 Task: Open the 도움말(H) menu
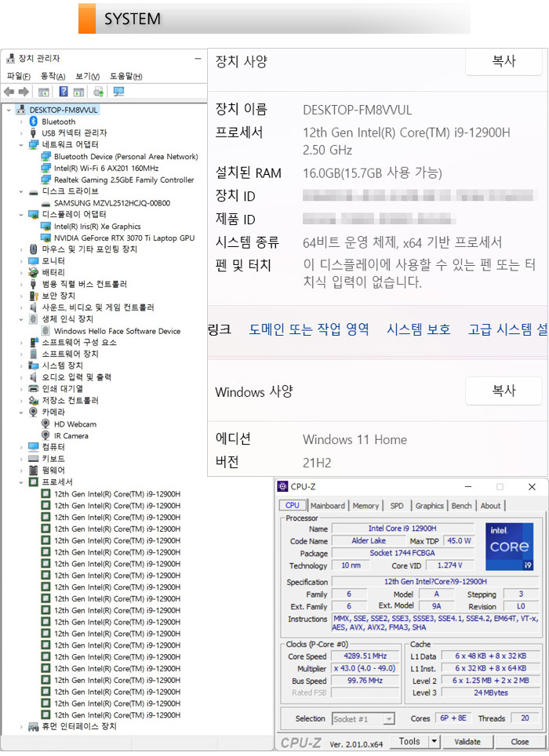[125, 76]
